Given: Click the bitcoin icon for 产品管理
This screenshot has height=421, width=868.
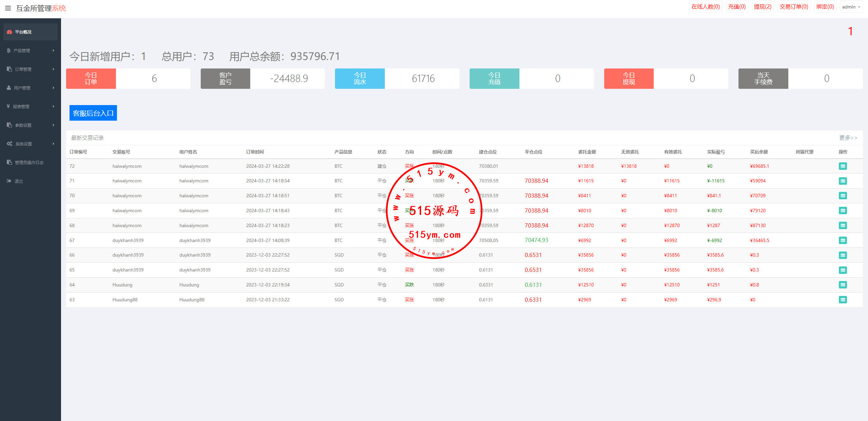Looking at the screenshot, I should tap(9, 51).
